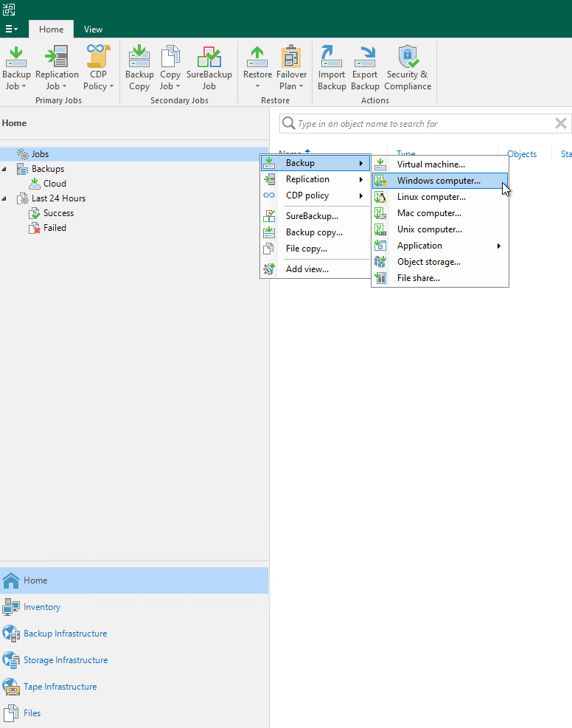Open the Backup context menu entry
Image resolution: width=572 pixels, height=728 pixels.
[x=315, y=163]
